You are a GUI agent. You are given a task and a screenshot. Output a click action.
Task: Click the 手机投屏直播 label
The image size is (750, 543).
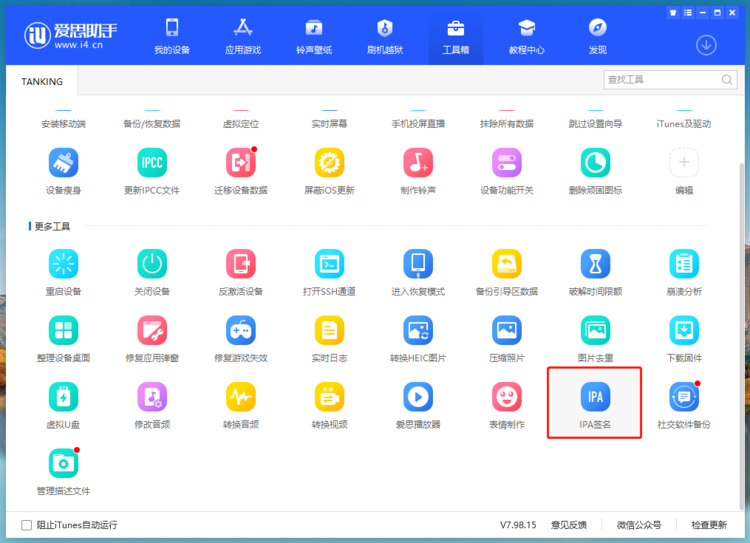(x=418, y=124)
